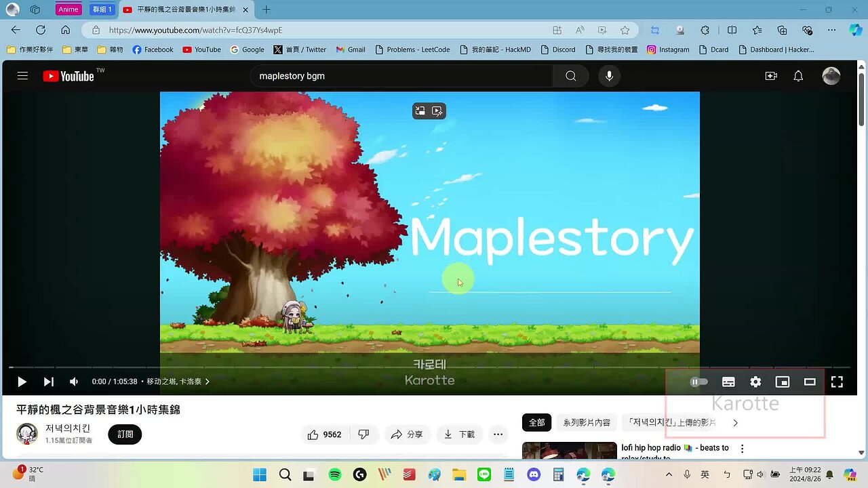The width and height of the screenshot is (868, 488).
Task: Go to browser home page
Action: (x=65, y=30)
